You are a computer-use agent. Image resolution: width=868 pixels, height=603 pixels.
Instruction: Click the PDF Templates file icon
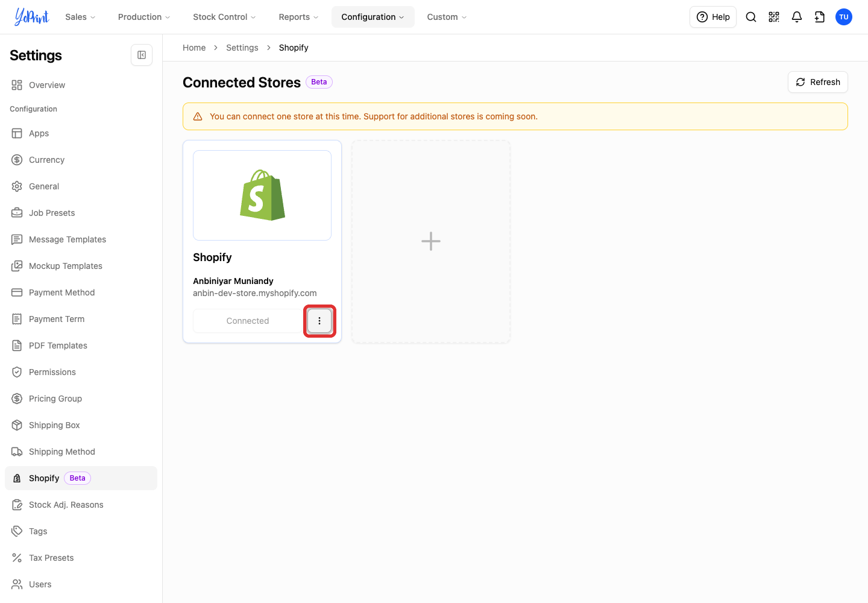pyautogui.click(x=17, y=346)
